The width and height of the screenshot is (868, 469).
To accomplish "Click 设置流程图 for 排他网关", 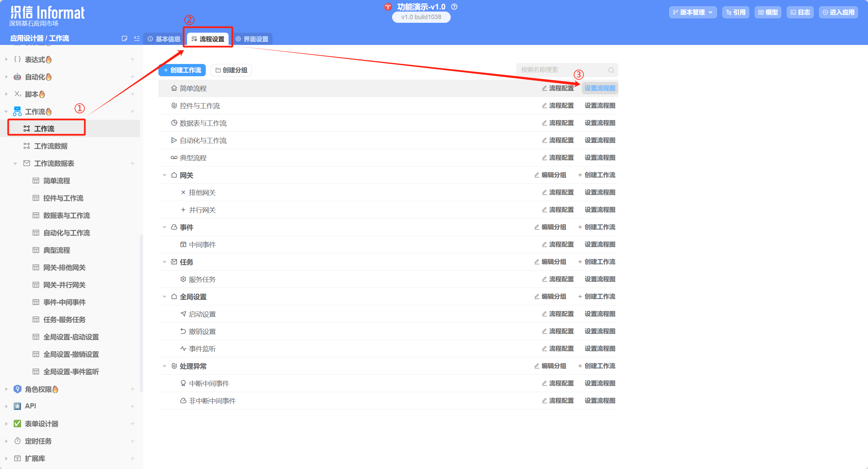I will pyautogui.click(x=600, y=193).
